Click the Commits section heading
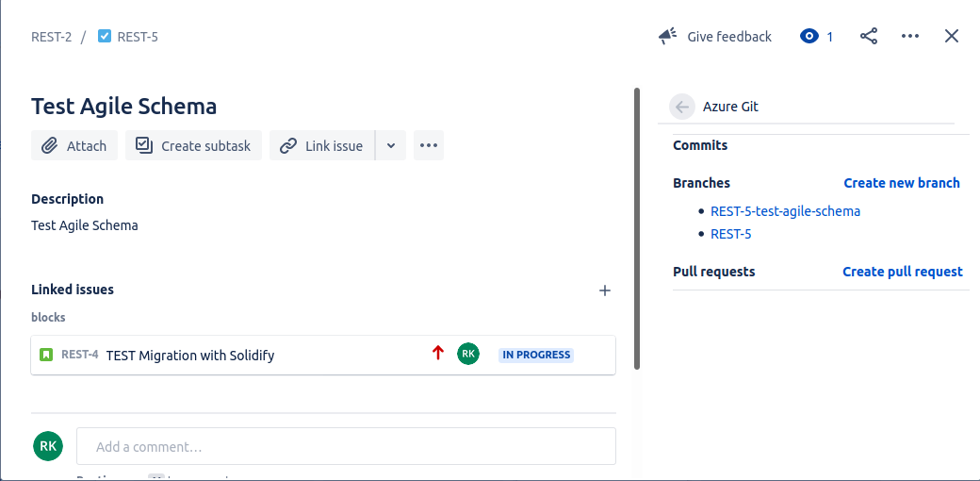The height and width of the screenshot is (481, 980). tap(700, 145)
